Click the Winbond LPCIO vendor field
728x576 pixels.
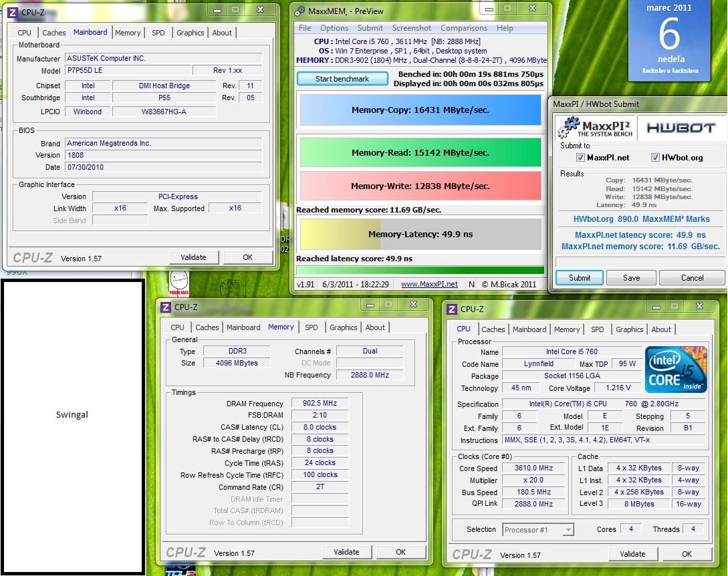click(x=88, y=112)
